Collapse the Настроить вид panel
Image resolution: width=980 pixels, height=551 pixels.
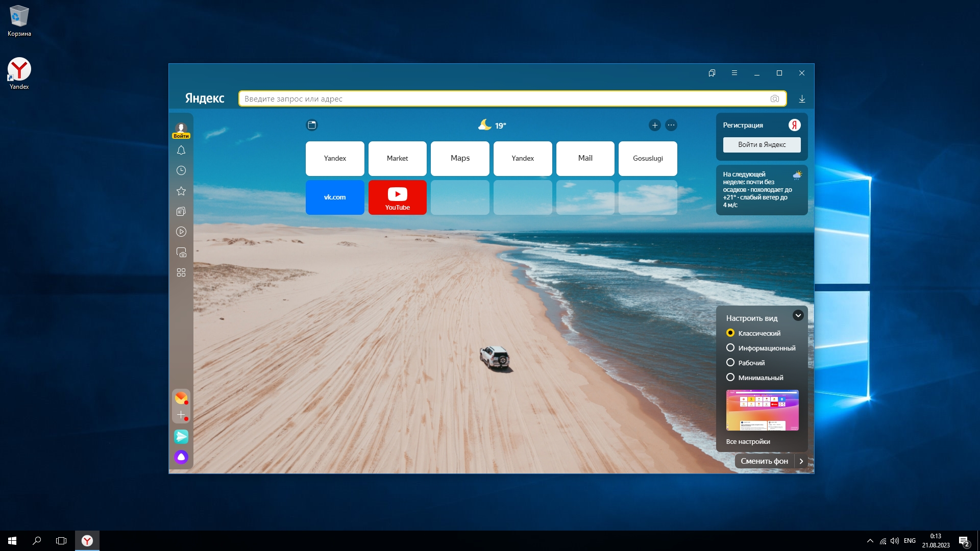point(798,315)
